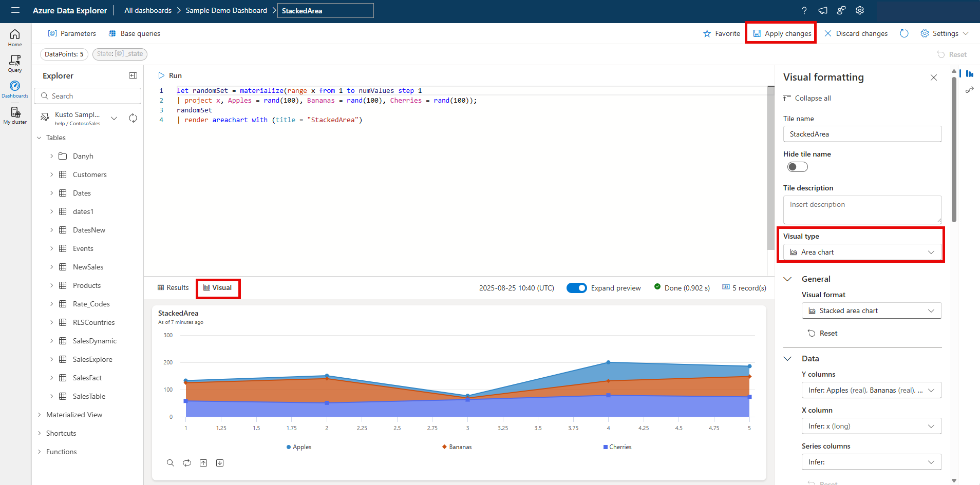The height and width of the screenshot is (485, 980).
Task: Run the query
Action: point(170,75)
